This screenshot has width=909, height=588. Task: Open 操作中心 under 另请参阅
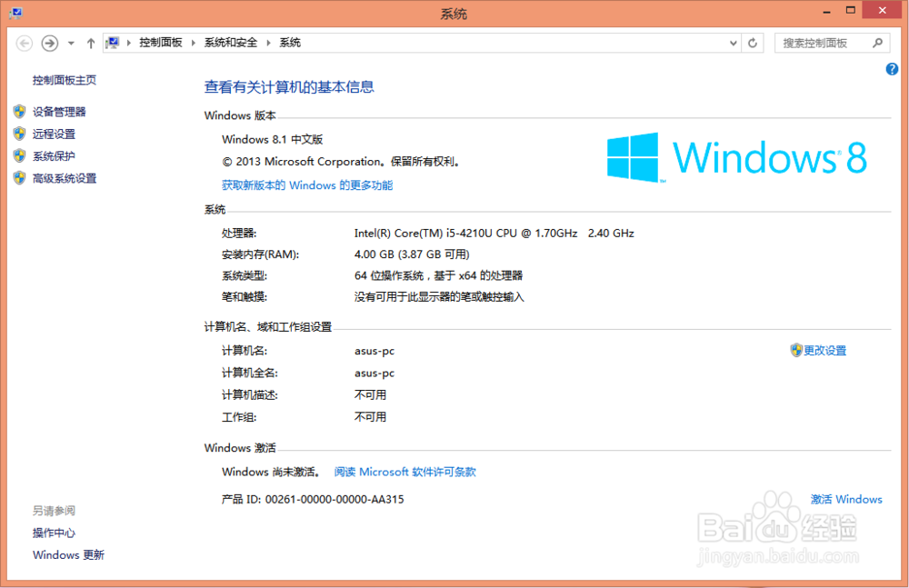coord(54,533)
